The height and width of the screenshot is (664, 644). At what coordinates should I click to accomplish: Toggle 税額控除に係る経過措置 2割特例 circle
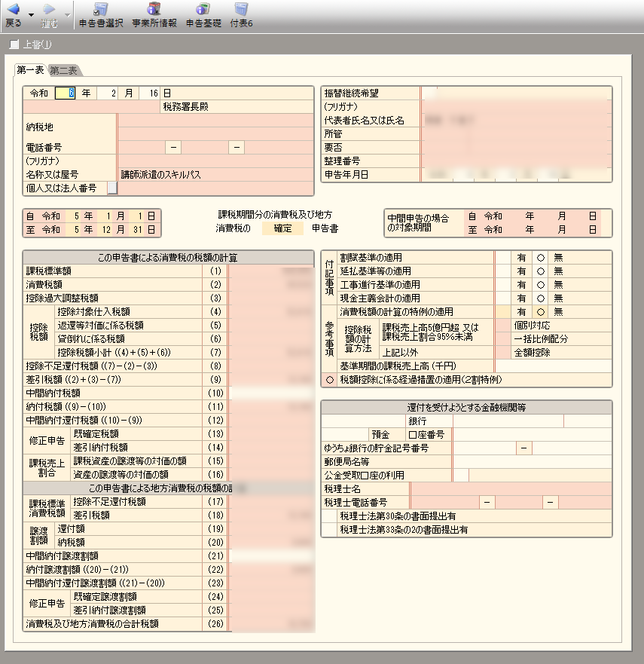pos(329,380)
